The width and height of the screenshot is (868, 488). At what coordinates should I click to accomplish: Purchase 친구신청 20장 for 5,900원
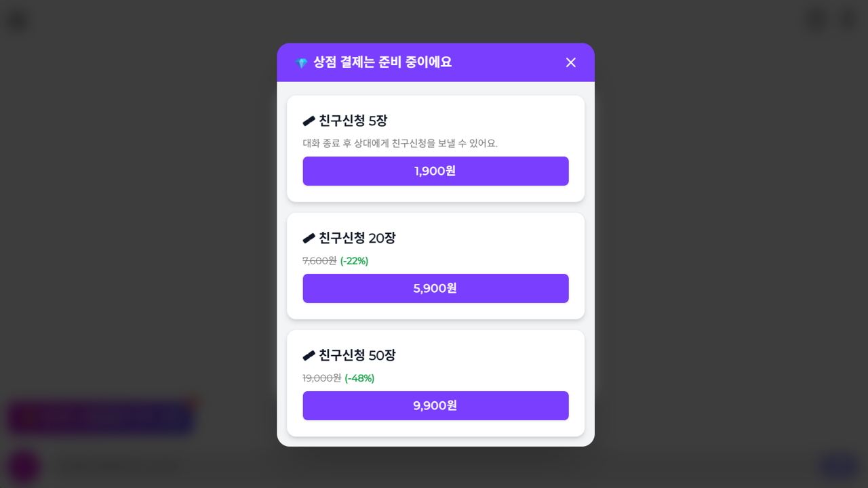coord(435,288)
